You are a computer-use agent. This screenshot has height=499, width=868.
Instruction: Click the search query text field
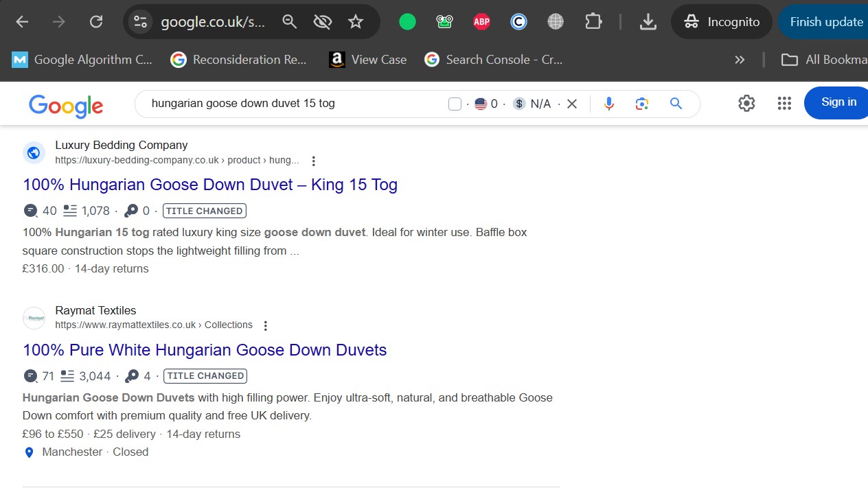(288, 104)
